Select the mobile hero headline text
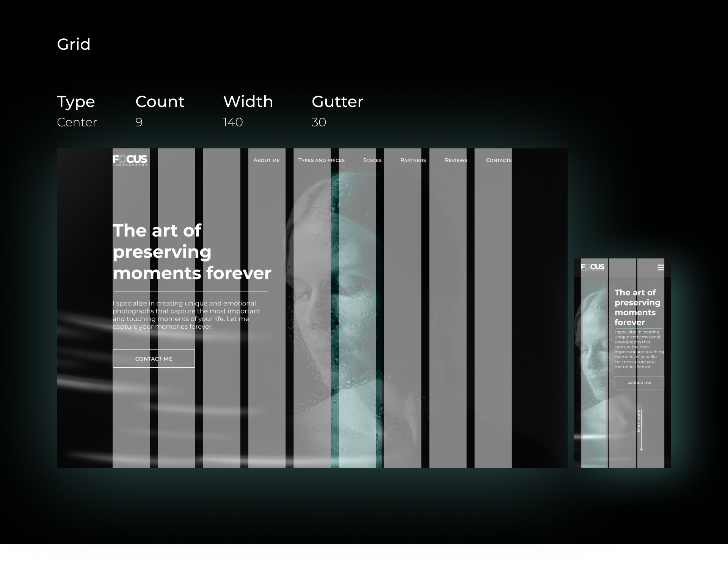The image size is (728, 570). pos(637,307)
